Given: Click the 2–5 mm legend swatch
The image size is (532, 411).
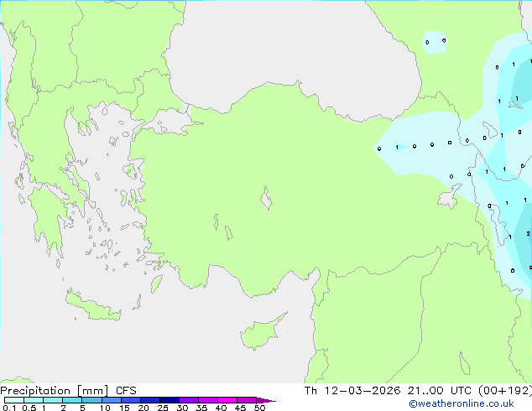Looking at the screenshot, I should pyautogui.click(x=72, y=400).
